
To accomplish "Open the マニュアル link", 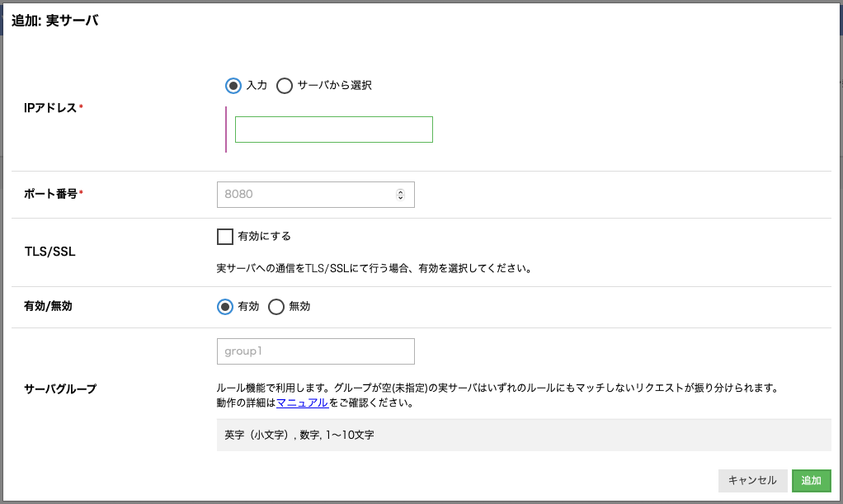I will pos(302,403).
